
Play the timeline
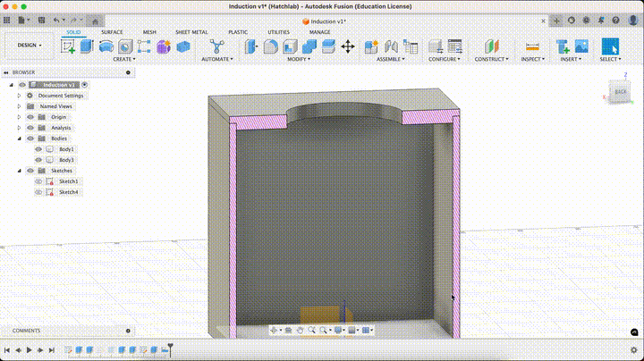[30, 350]
